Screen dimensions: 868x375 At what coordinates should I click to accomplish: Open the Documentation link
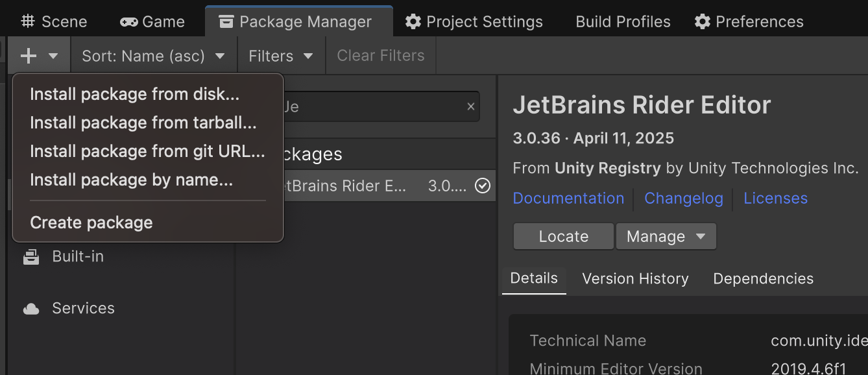[568, 199]
